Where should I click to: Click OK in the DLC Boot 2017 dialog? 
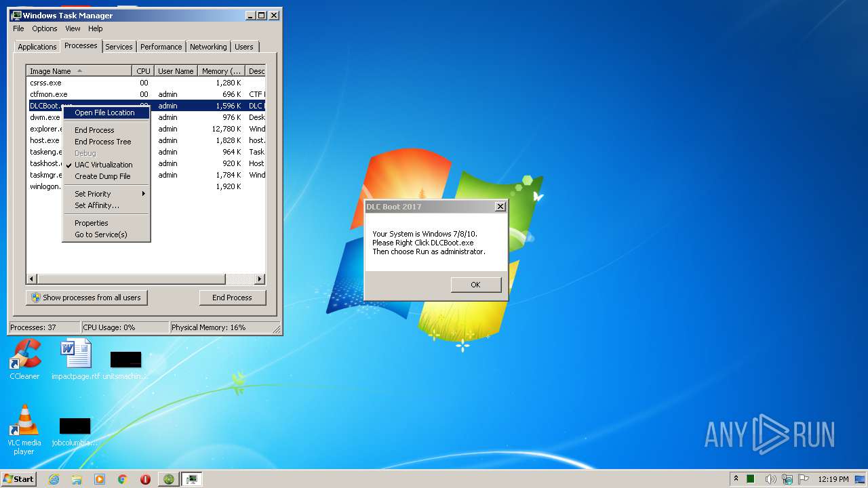click(475, 285)
